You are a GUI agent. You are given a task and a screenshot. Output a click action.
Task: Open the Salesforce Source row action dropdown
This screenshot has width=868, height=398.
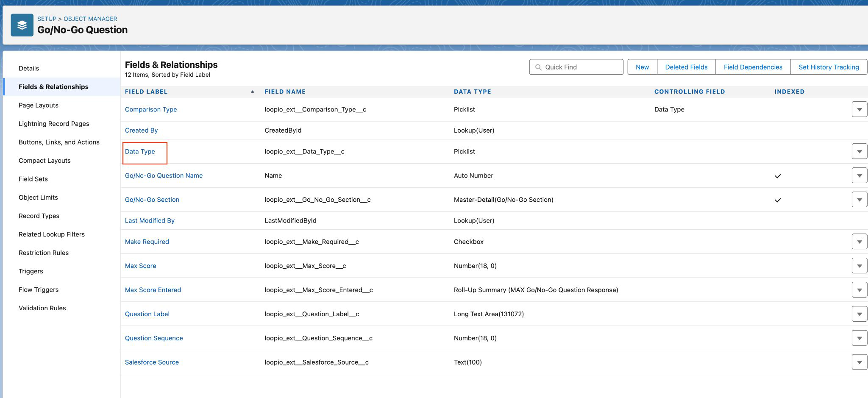tap(859, 362)
